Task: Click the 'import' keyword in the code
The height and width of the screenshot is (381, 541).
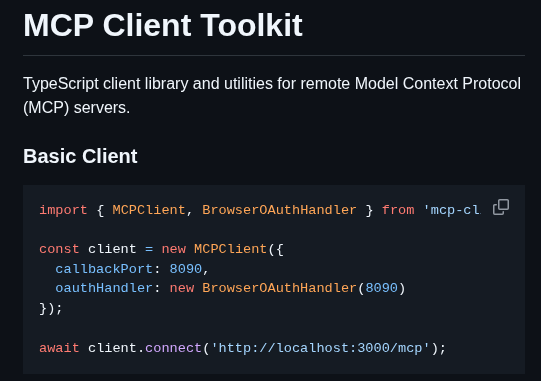Action: (x=63, y=210)
